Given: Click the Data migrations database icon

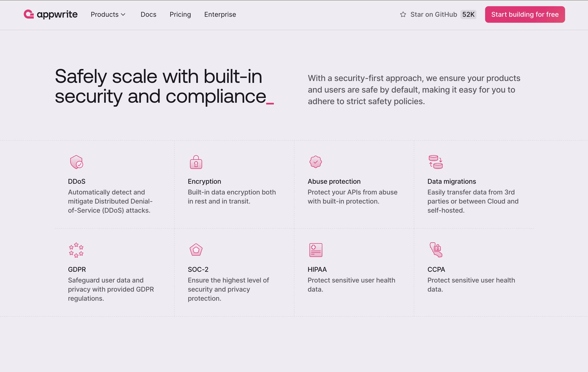Looking at the screenshot, I should 436,162.
